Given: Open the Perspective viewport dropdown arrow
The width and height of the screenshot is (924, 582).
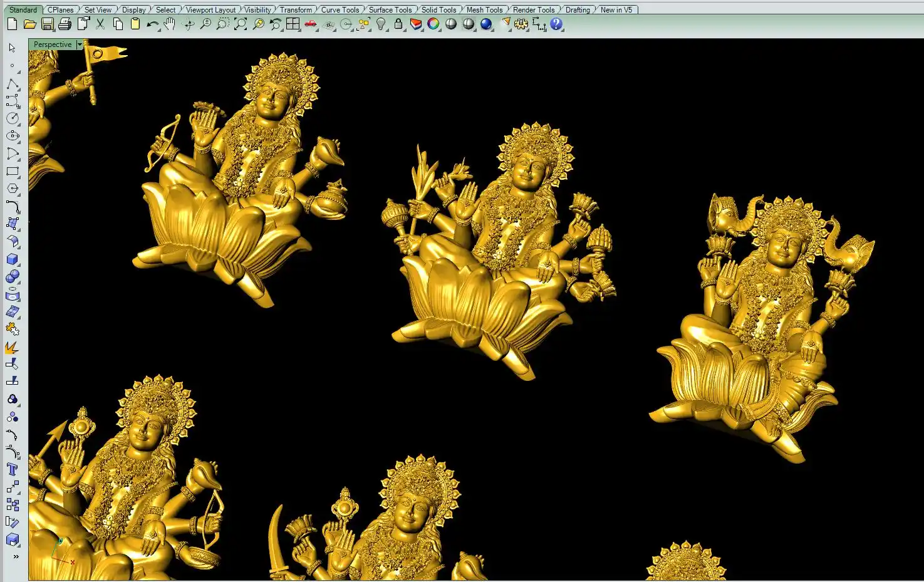Looking at the screenshot, I should point(80,44).
